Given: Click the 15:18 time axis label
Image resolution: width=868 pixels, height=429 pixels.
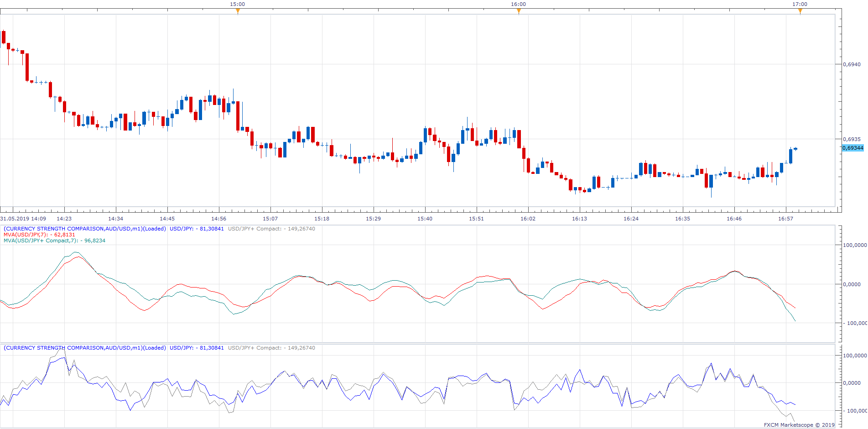Looking at the screenshot, I should [322, 219].
